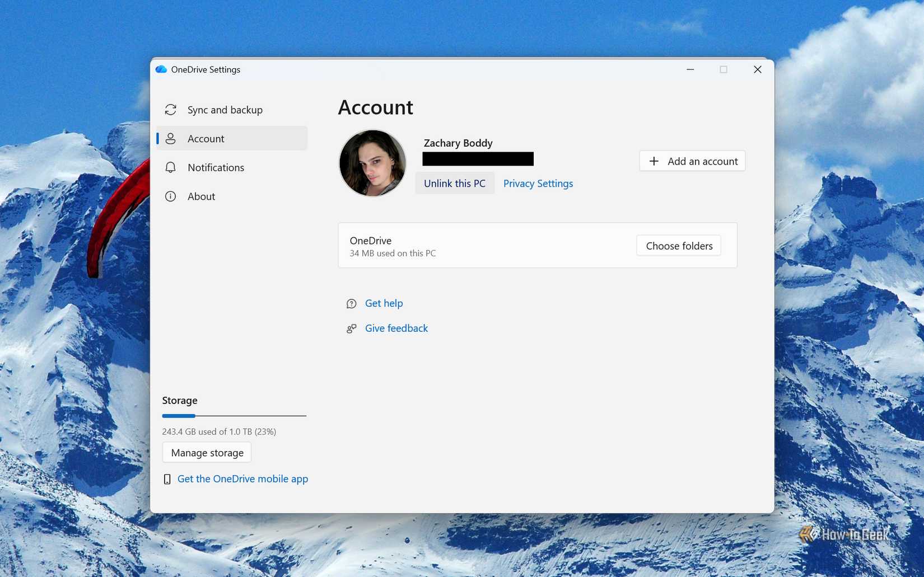Viewport: 924px width, 577px height.
Task: Click the Zachary Boddy account name
Action: [x=458, y=143]
